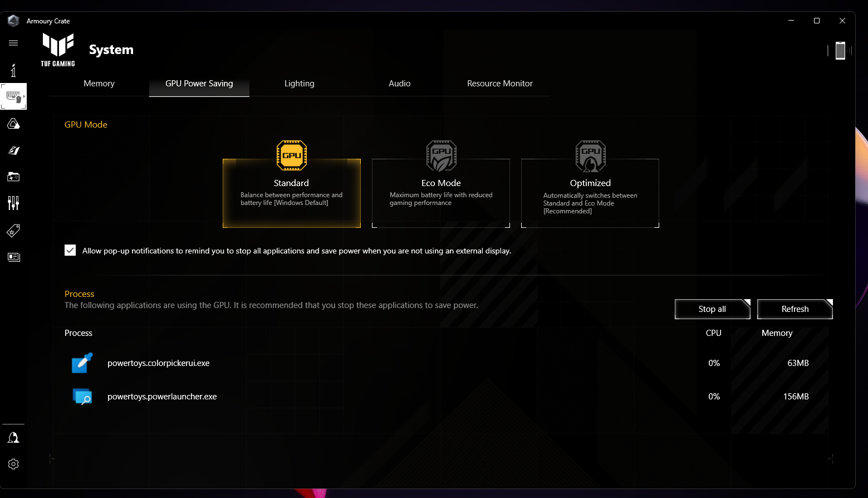Screen dimensions: 868x498
Task: Refresh the GPU process list
Action: [x=795, y=309]
